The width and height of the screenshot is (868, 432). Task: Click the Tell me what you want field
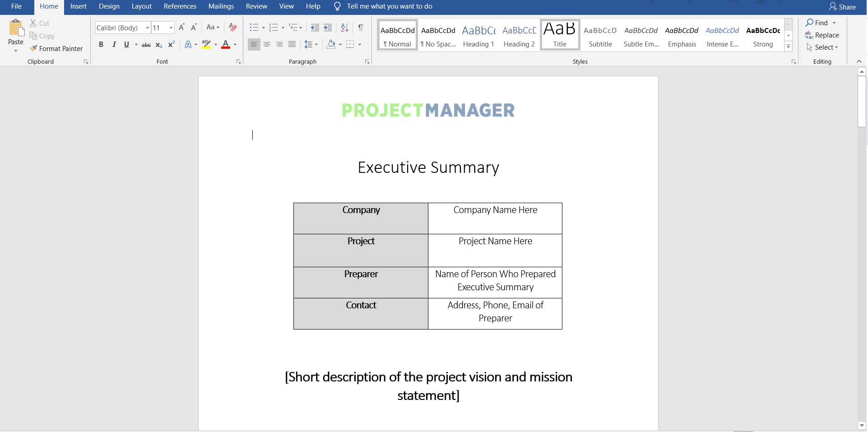pyautogui.click(x=390, y=6)
